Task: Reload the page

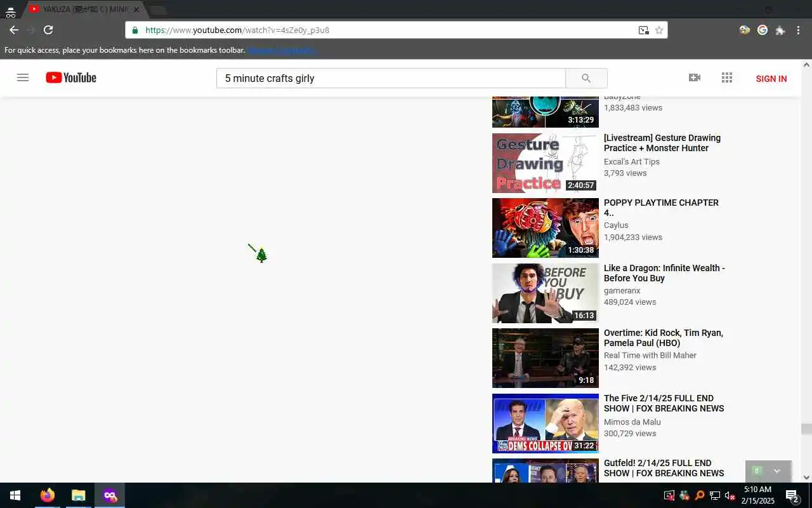Action: 48,30
